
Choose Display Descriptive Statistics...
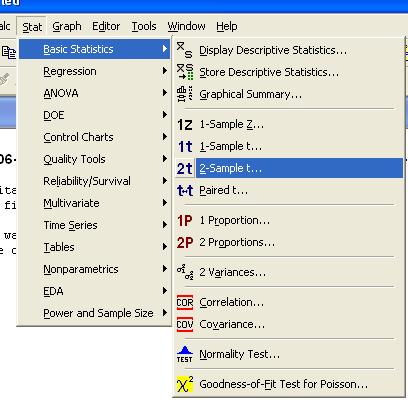click(289, 50)
